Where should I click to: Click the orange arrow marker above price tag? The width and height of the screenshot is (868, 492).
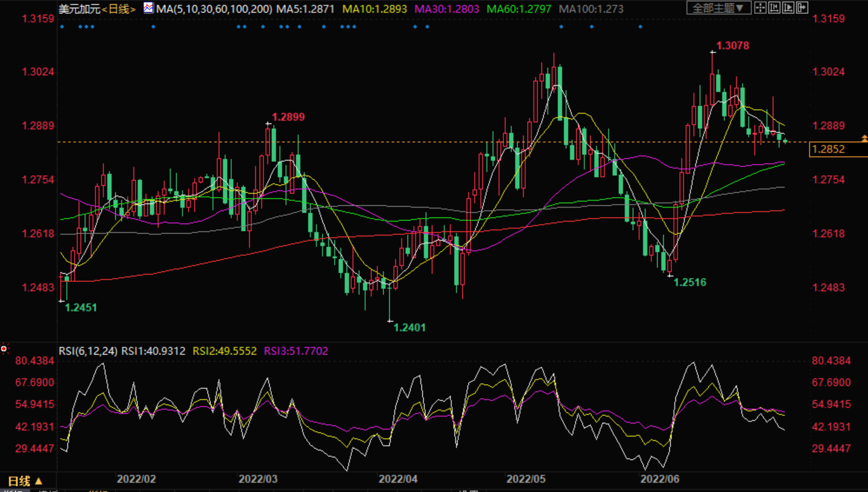coord(864,138)
